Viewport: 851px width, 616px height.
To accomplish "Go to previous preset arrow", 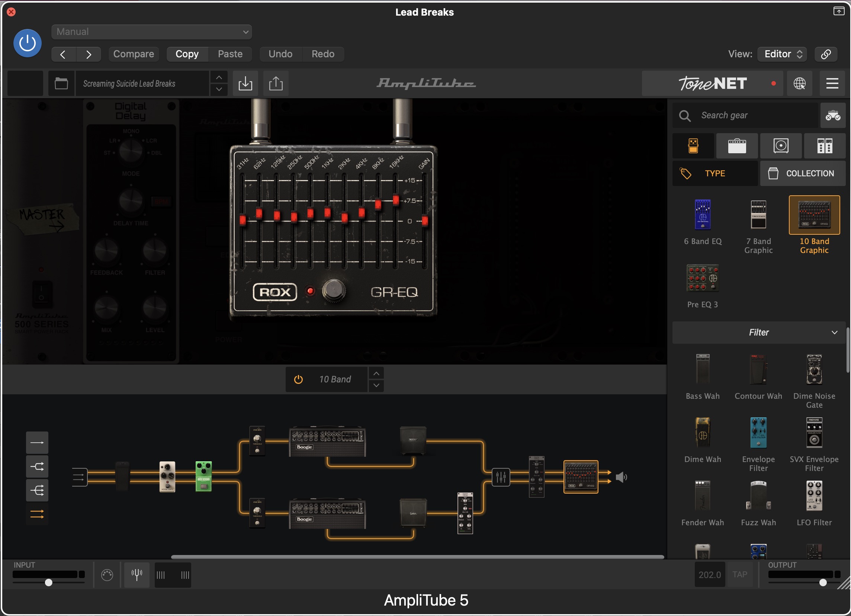I will click(63, 54).
